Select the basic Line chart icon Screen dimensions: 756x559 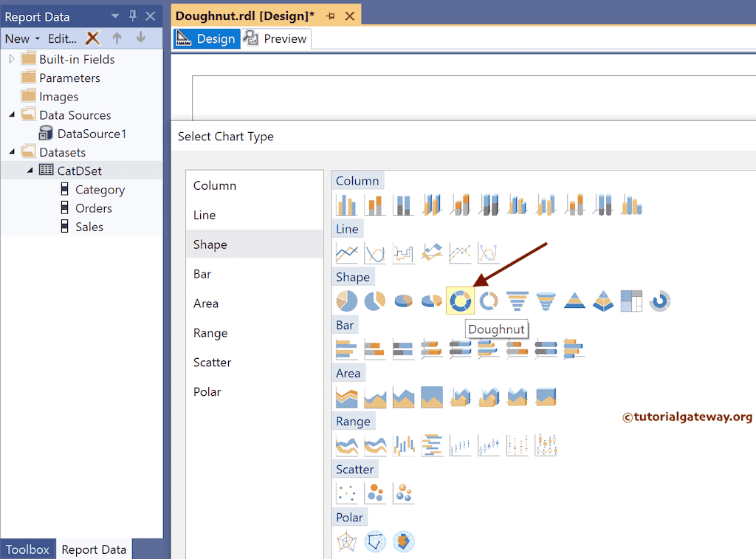click(347, 253)
